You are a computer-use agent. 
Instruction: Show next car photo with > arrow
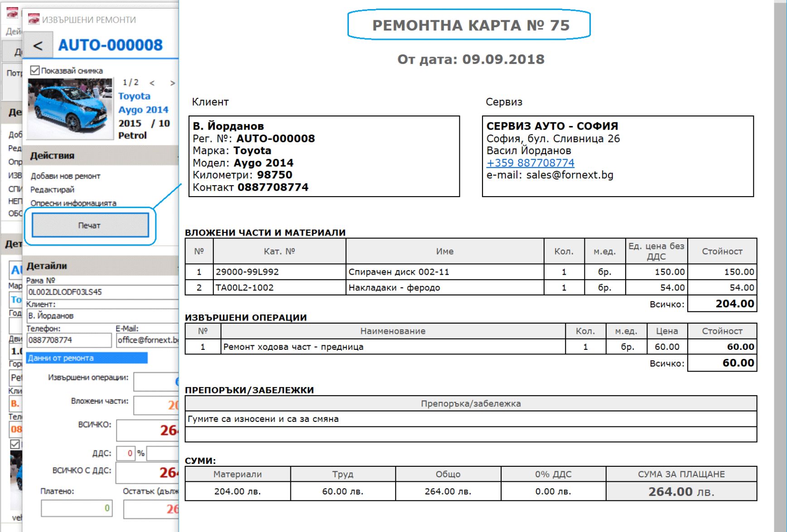[x=172, y=83]
